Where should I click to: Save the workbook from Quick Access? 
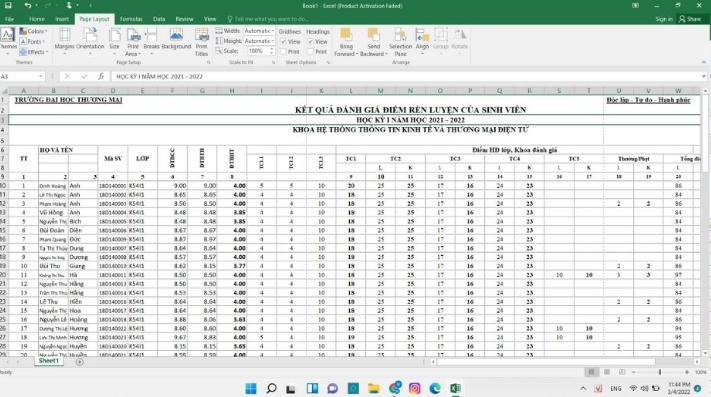click(x=8, y=5)
